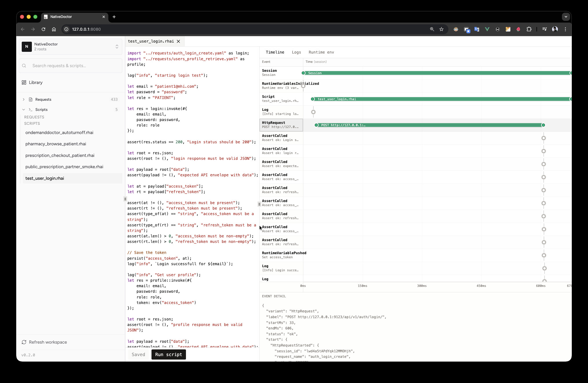Viewport: 588px width, 383px height.
Task: Click the site information icon in address bar
Action: tap(66, 29)
